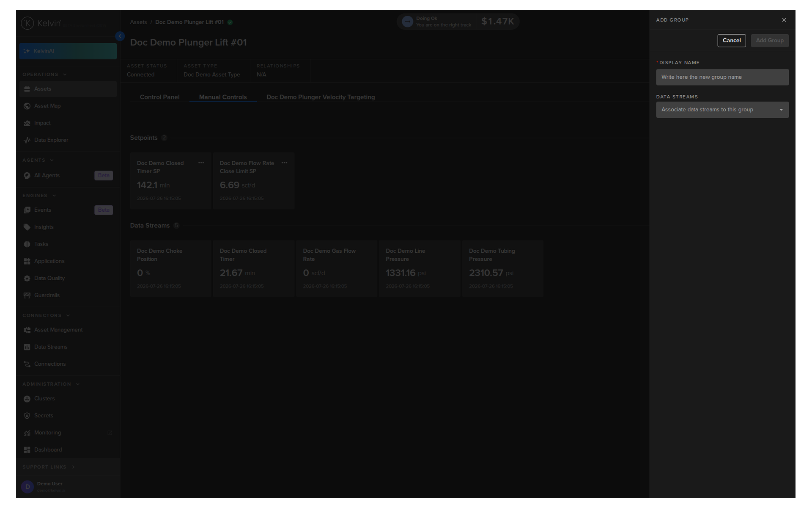The height and width of the screenshot is (508, 812).
Task: Open Secrets shield icon
Action: (27, 416)
